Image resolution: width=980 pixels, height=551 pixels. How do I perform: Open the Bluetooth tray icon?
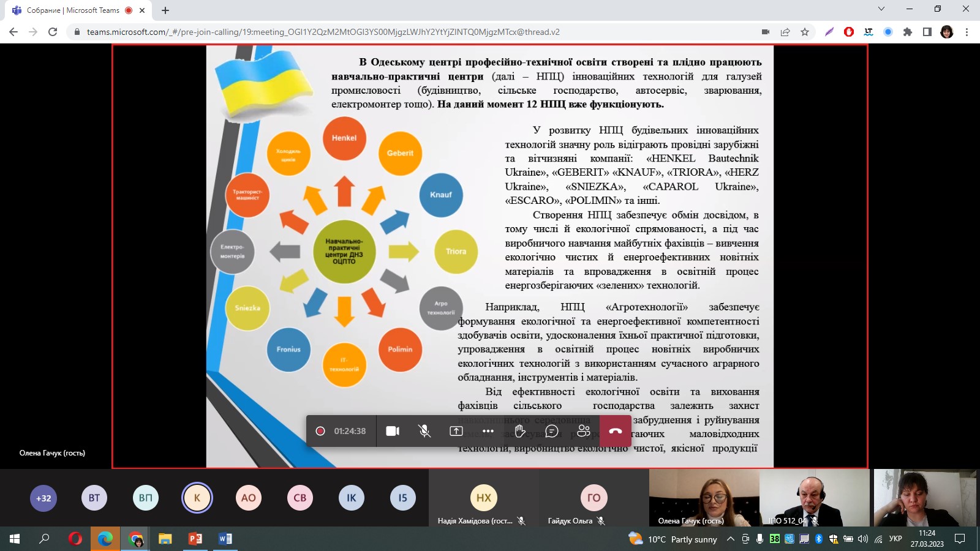point(819,539)
